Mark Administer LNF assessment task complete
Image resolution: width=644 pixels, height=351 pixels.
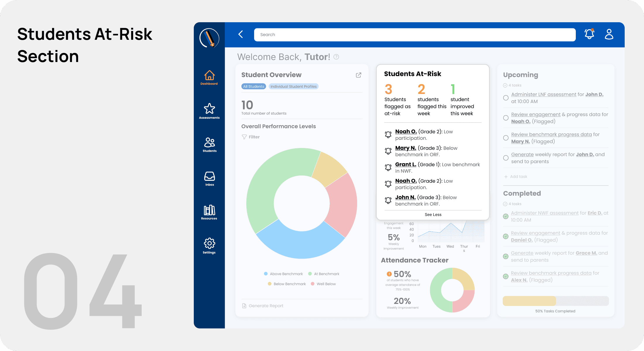(x=506, y=98)
